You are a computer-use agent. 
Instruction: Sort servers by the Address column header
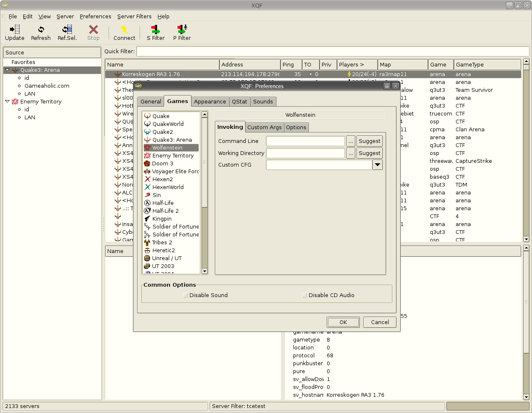pos(250,65)
